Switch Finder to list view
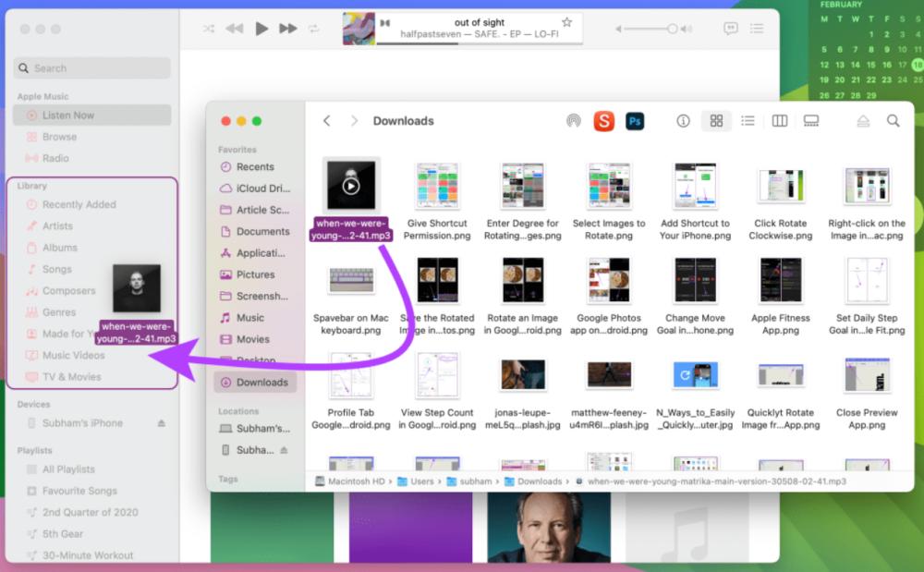Viewport: 924px width, 572px height. (749, 121)
